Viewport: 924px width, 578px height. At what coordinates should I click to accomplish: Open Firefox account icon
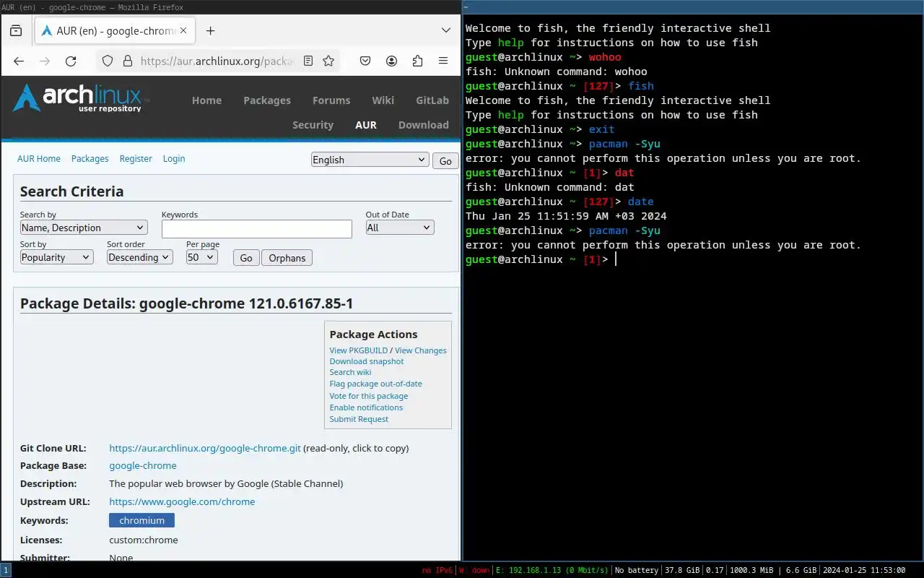coord(391,61)
